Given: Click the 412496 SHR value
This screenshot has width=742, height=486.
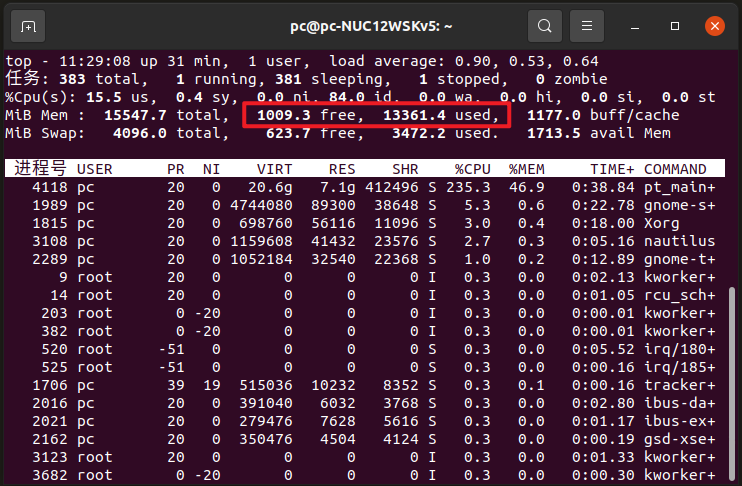Looking at the screenshot, I should [x=392, y=187].
